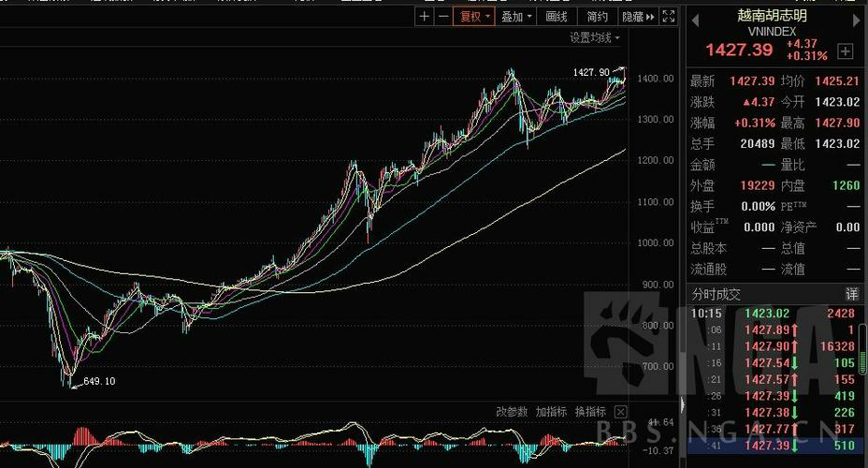Add VNINDEX to watchlist plus icon
Viewport: 868px width, 468px height.
pos(846,51)
